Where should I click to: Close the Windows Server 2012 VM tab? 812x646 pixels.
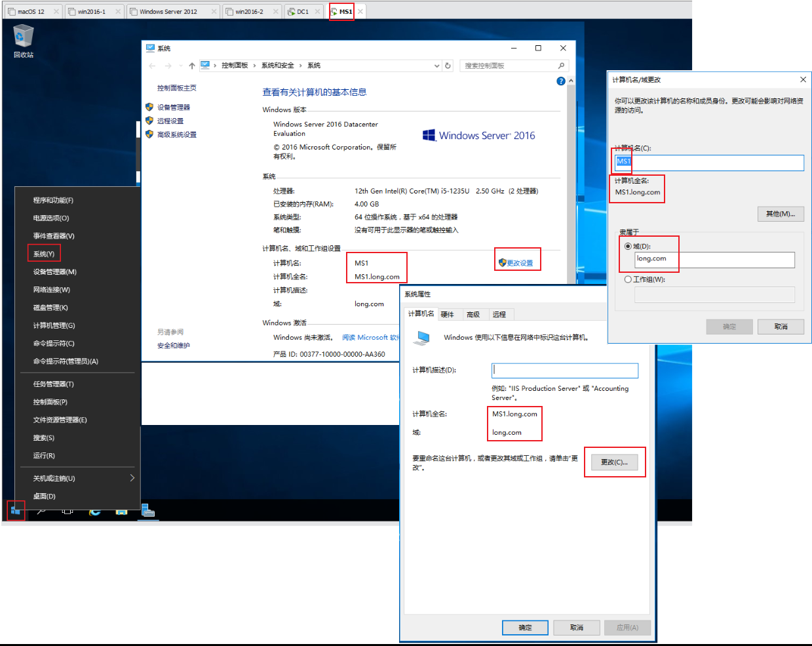(x=214, y=11)
